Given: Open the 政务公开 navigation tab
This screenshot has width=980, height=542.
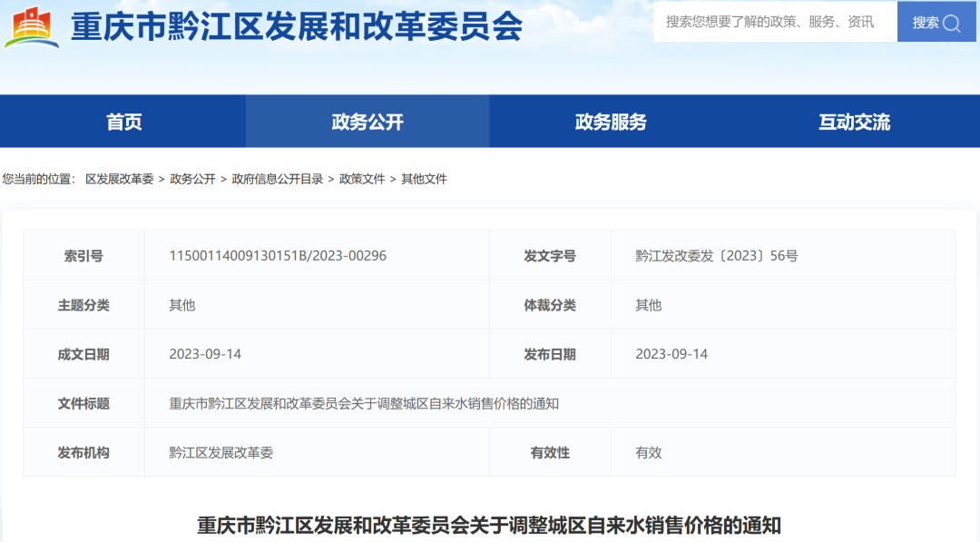Looking at the screenshot, I should pyautogui.click(x=367, y=122).
